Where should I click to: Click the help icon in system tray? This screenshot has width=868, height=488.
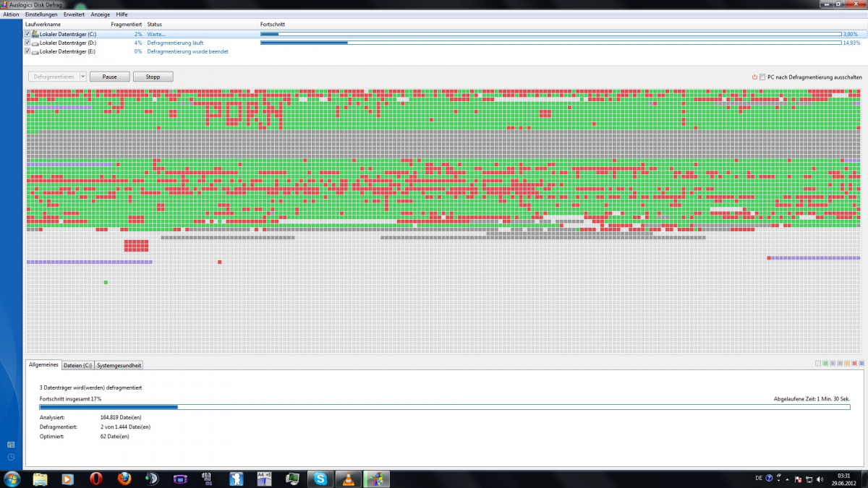coord(769,478)
